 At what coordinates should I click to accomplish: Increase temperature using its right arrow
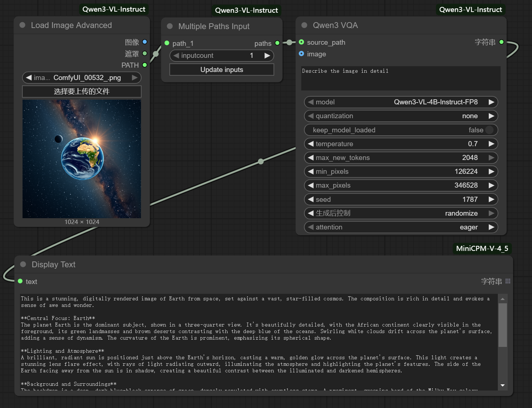click(493, 144)
